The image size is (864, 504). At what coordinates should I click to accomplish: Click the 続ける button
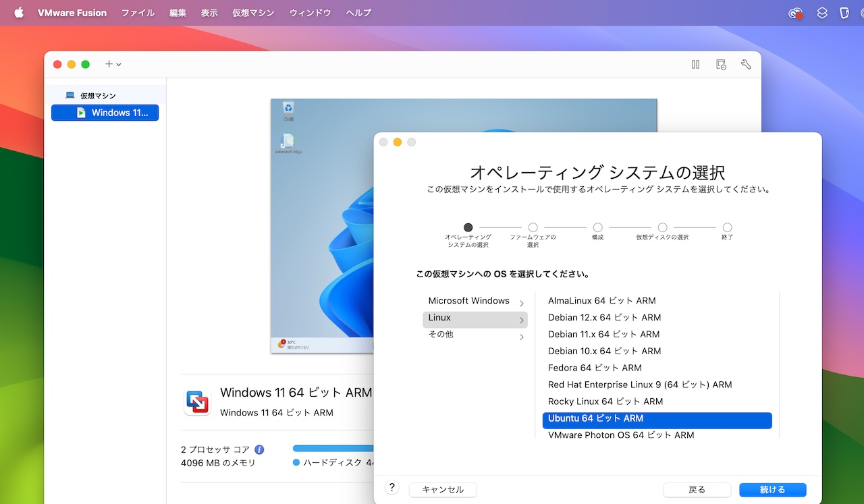point(773,490)
